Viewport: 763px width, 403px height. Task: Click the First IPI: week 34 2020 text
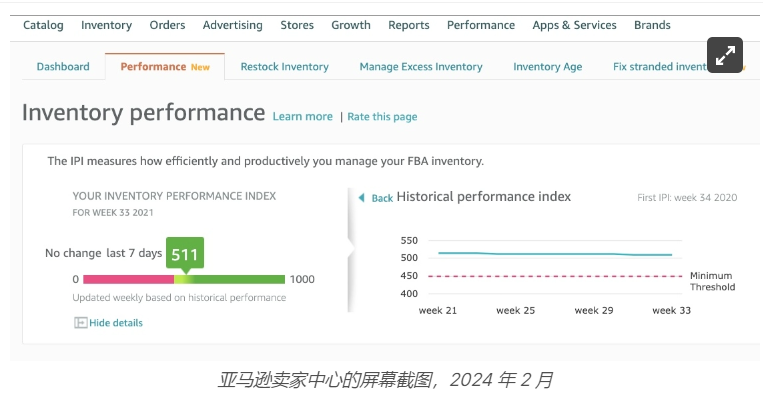687,198
